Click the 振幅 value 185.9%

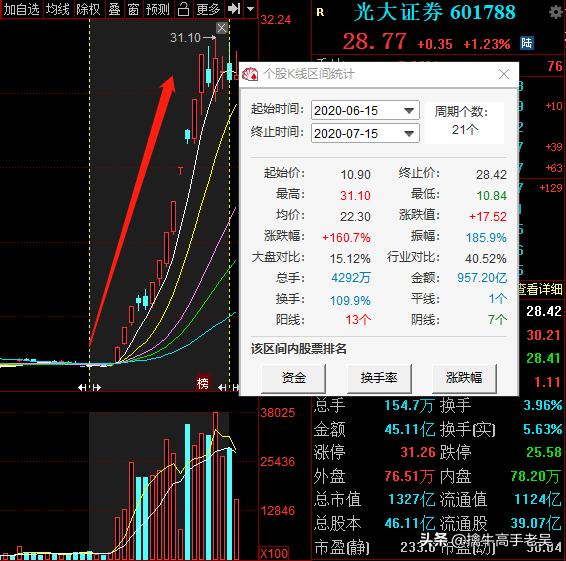click(x=486, y=238)
